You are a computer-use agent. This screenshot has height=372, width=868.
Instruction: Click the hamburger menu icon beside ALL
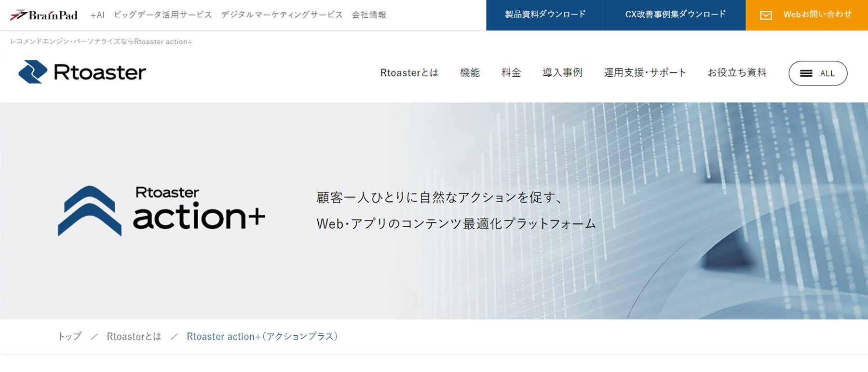click(806, 73)
